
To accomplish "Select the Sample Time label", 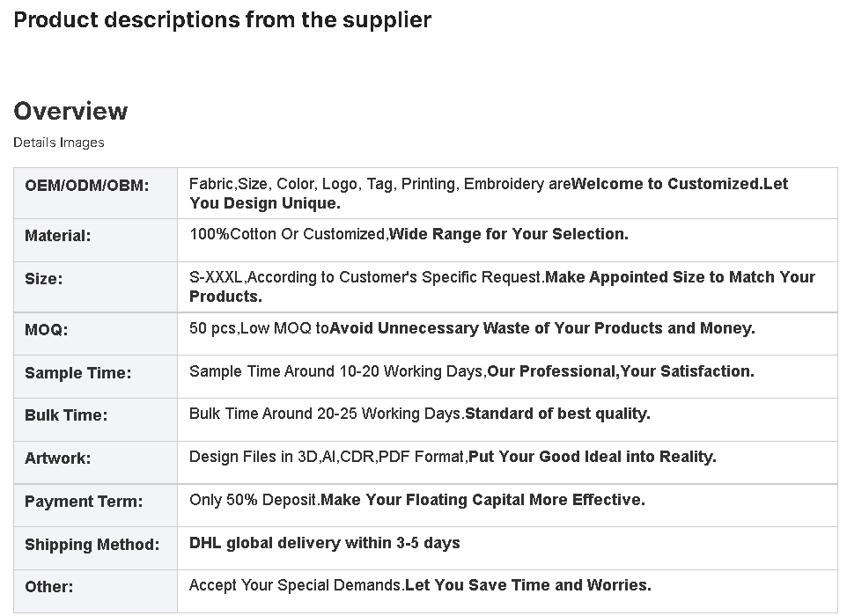I will (77, 373).
